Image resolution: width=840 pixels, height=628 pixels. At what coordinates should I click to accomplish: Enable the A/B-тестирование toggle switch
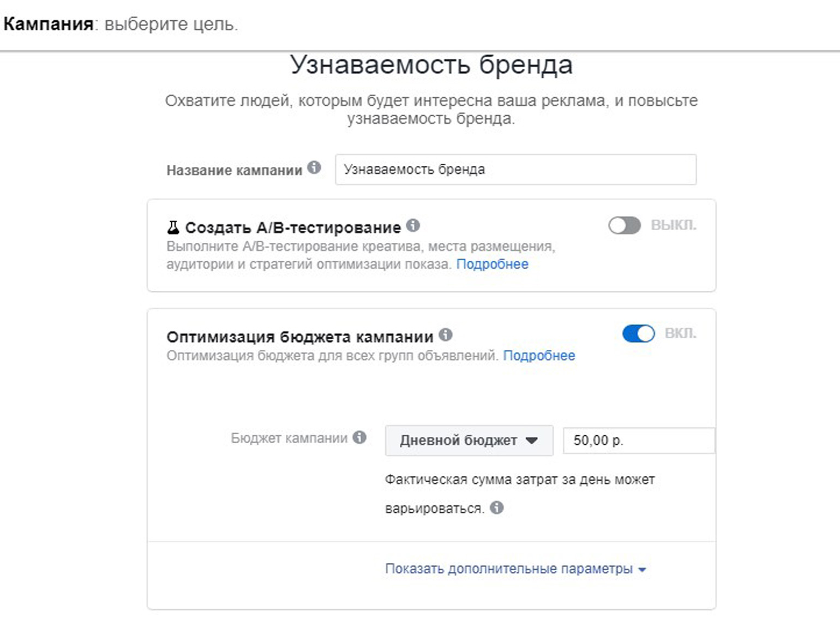click(625, 225)
